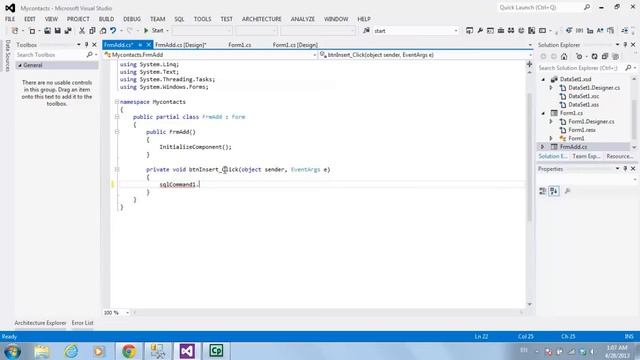The width and height of the screenshot is (640, 360).
Task: Click the search magnifier in Search Toolbox
Action: (89, 54)
